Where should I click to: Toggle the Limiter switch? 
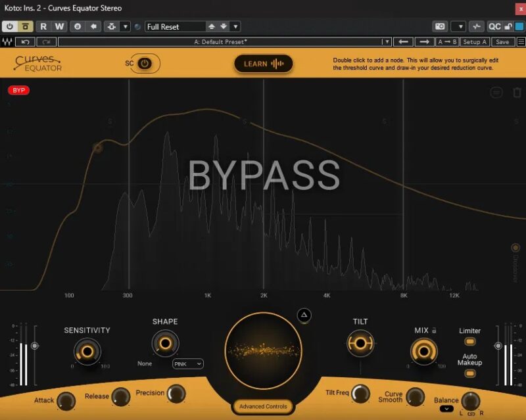470,342
